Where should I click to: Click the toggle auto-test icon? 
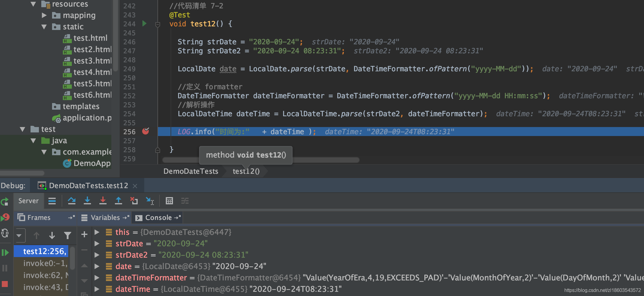click(5, 233)
